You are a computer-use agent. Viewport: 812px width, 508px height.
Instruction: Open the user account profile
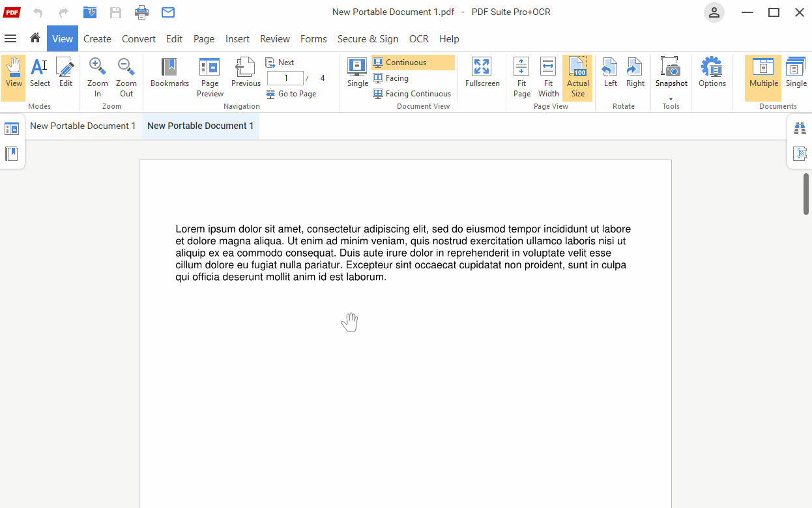714,12
